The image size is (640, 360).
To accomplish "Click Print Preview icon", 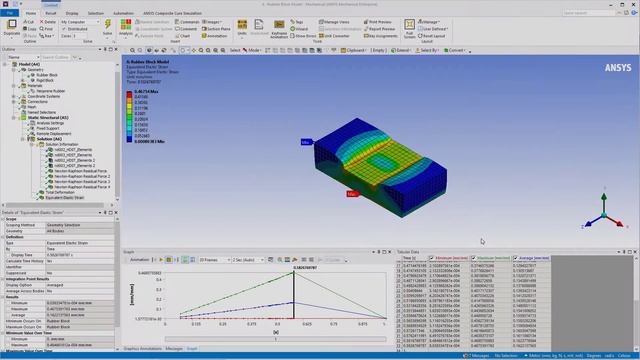I will point(378,22).
